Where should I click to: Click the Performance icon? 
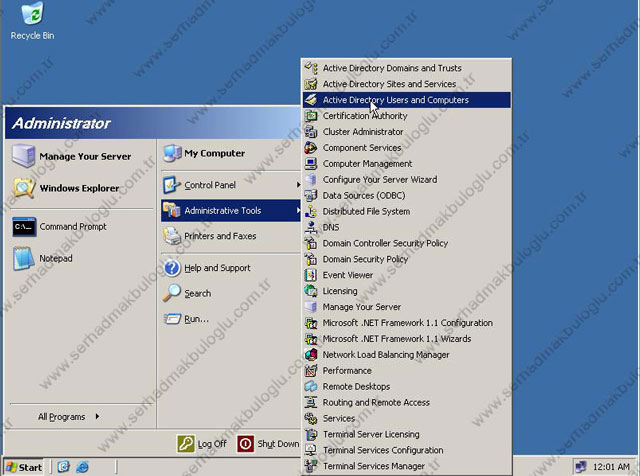click(x=311, y=370)
